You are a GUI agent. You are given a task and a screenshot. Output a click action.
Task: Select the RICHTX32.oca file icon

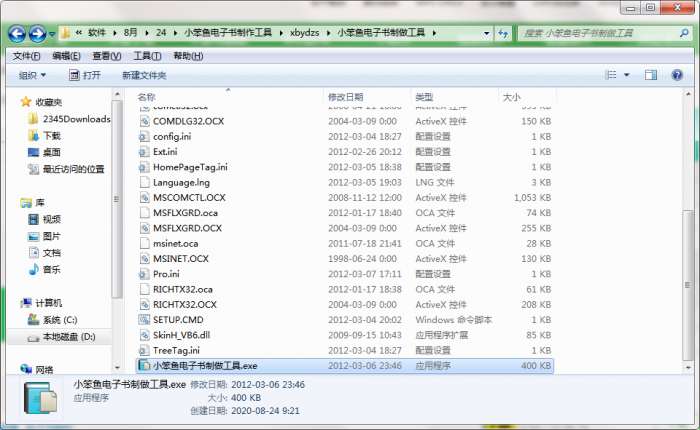(144, 289)
